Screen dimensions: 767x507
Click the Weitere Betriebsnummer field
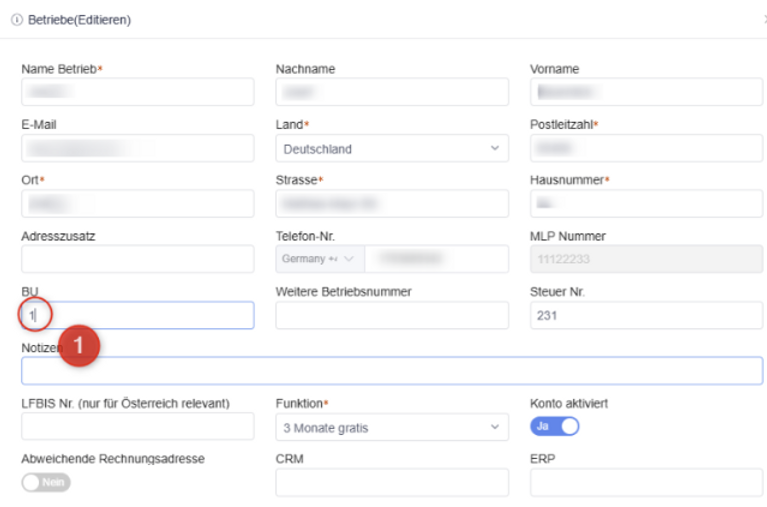391,315
